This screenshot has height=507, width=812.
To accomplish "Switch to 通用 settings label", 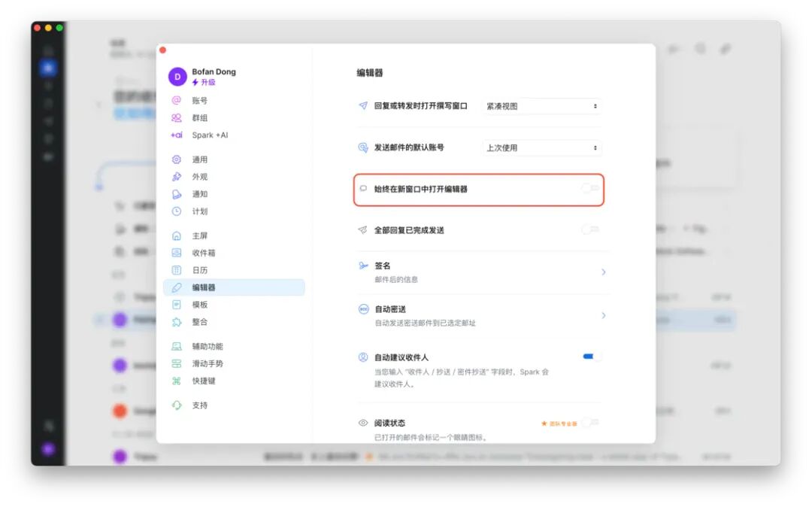I will pos(200,159).
